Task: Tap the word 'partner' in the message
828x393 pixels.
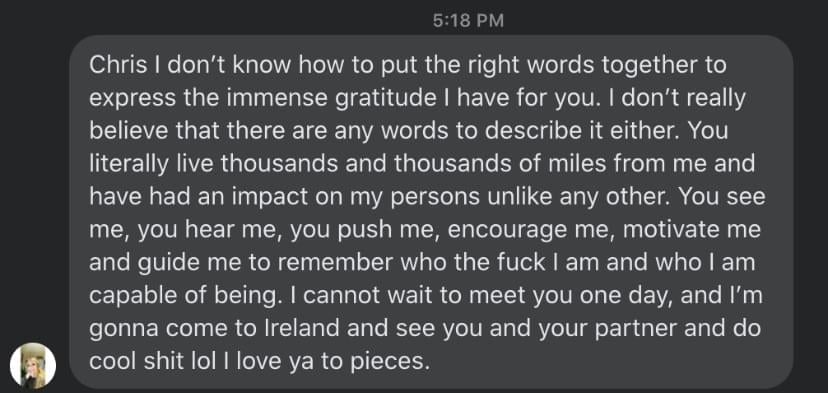Action: (635, 330)
